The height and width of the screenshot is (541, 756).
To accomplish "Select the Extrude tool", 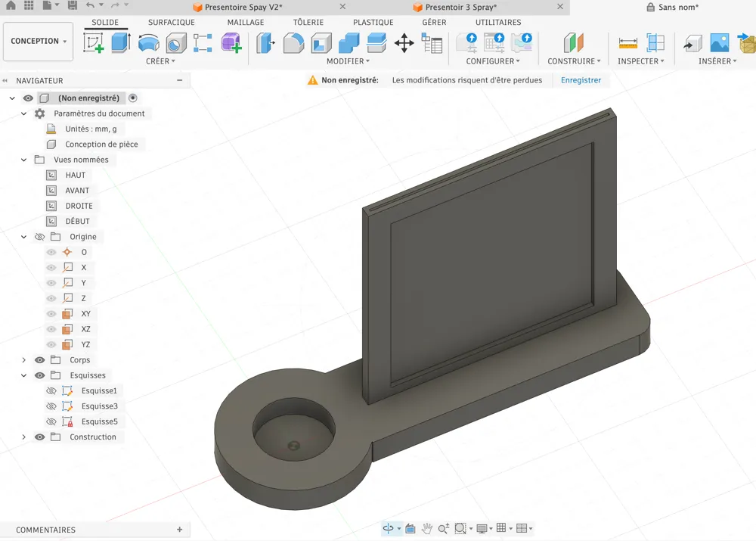I will coord(120,42).
